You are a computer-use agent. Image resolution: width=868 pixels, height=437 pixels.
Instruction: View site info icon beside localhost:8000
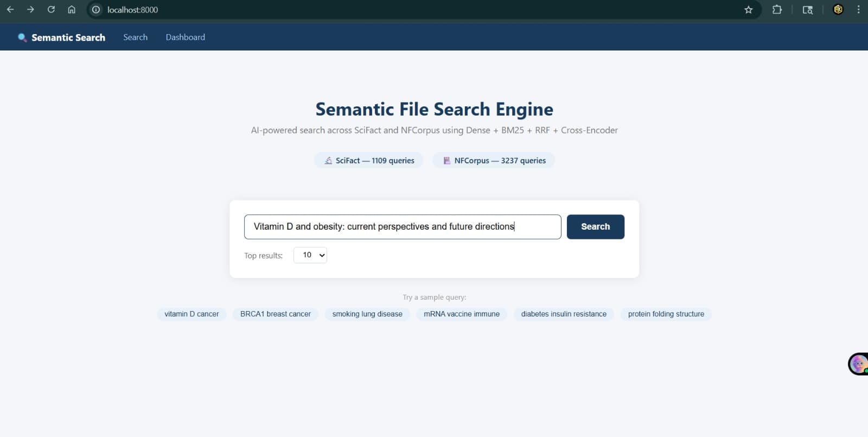pos(96,10)
